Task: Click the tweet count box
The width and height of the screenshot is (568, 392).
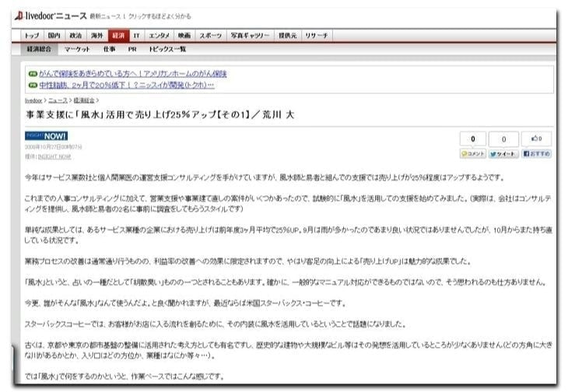Action: 503,139
